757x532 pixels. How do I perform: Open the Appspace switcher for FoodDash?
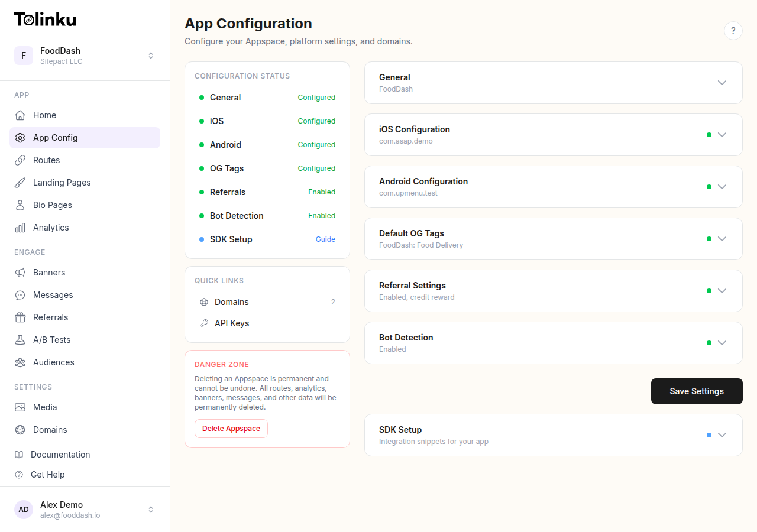click(150, 55)
